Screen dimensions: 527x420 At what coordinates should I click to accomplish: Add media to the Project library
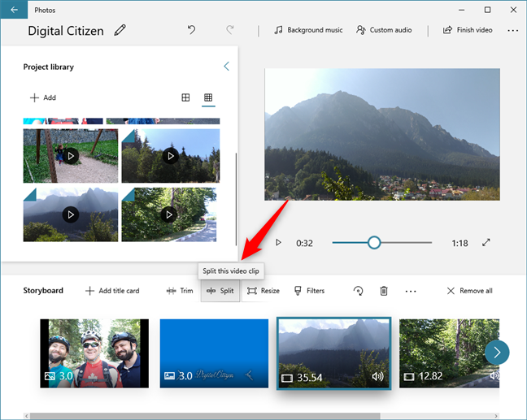[x=43, y=97]
